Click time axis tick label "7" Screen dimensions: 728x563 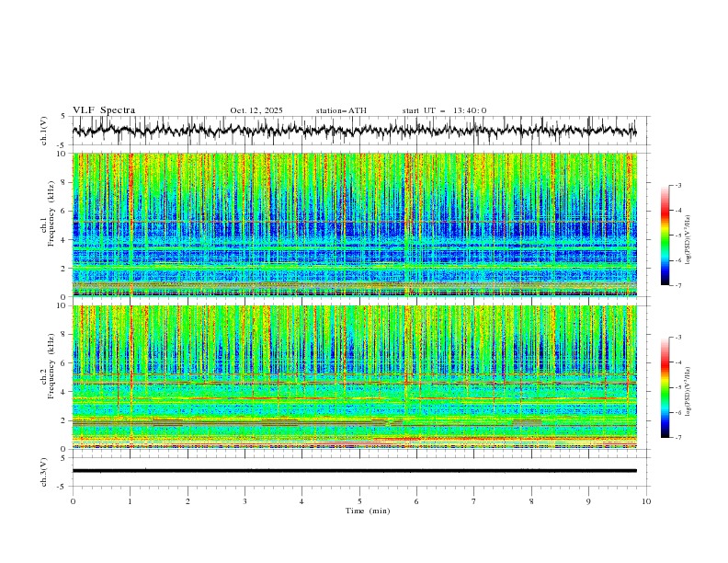tap(474, 501)
